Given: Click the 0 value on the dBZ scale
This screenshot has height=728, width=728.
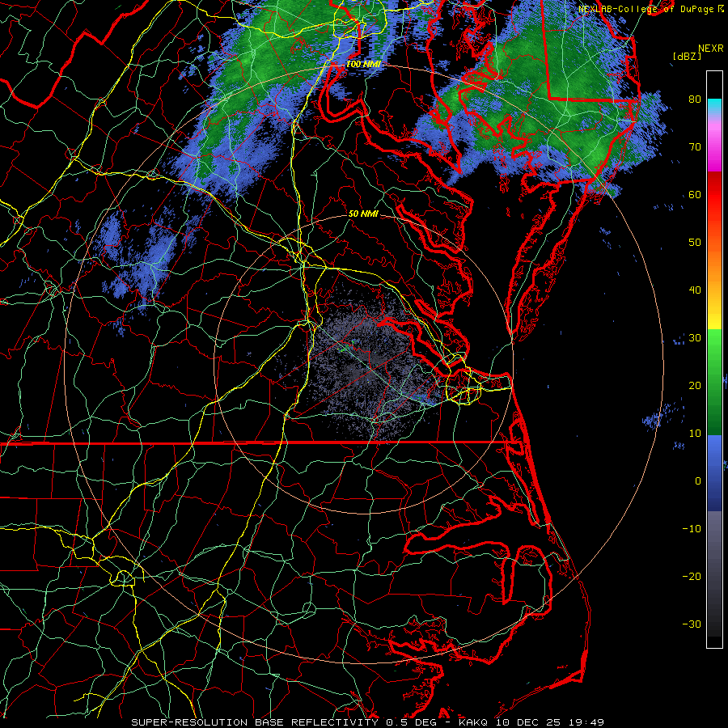Looking at the screenshot, I should pyautogui.click(x=698, y=481).
